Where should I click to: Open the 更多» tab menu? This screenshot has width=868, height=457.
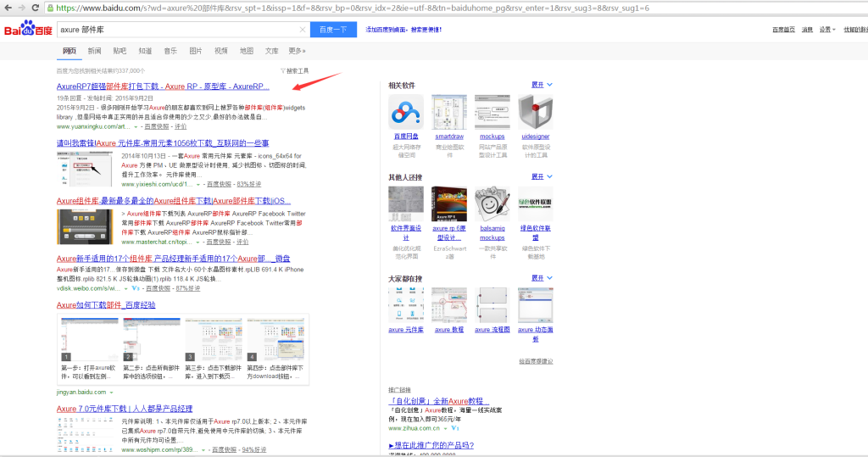[297, 51]
